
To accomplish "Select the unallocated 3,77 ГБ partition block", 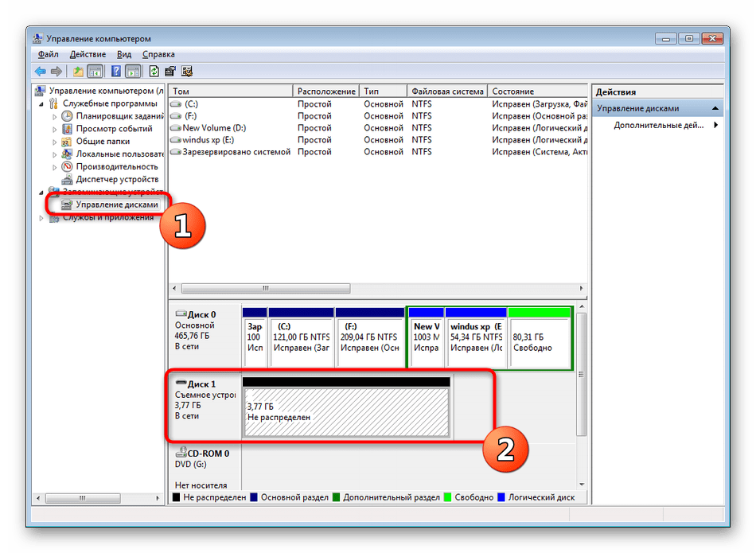I will (x=346, y=411).
